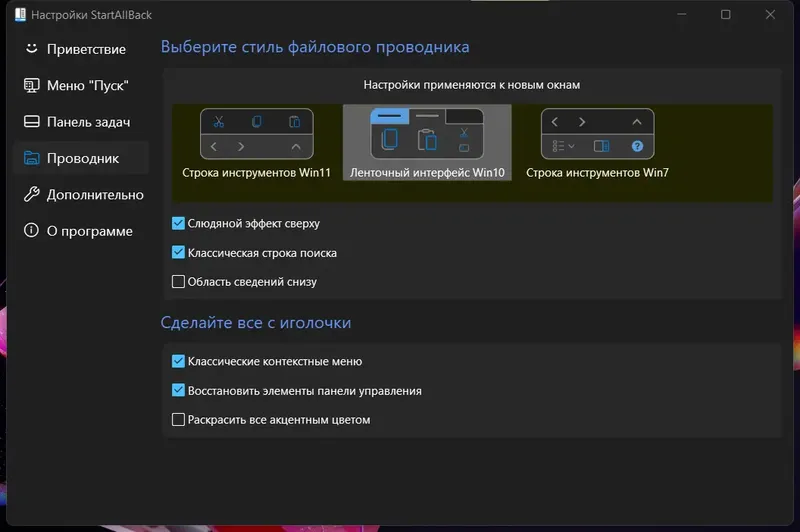Click the scissors icon in the Win11 preview
This screenshot has height=532, width=800.
(219, 121)
